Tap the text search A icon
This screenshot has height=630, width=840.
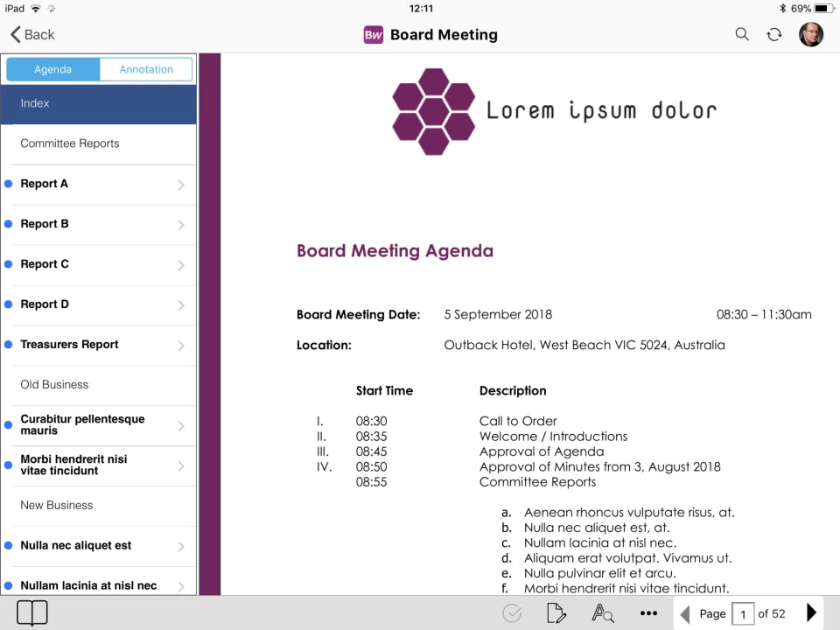pyautogui.click(x=603, y=613)
